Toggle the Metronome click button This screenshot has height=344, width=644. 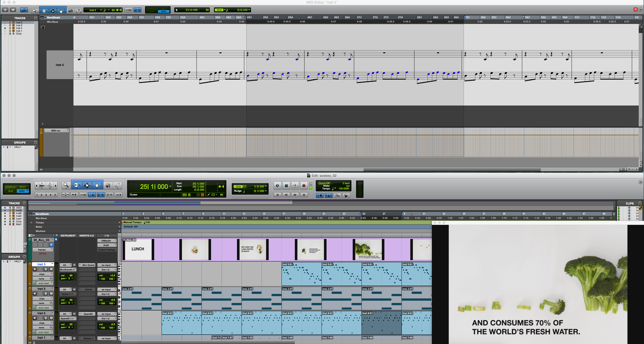(x=329, y=195)
